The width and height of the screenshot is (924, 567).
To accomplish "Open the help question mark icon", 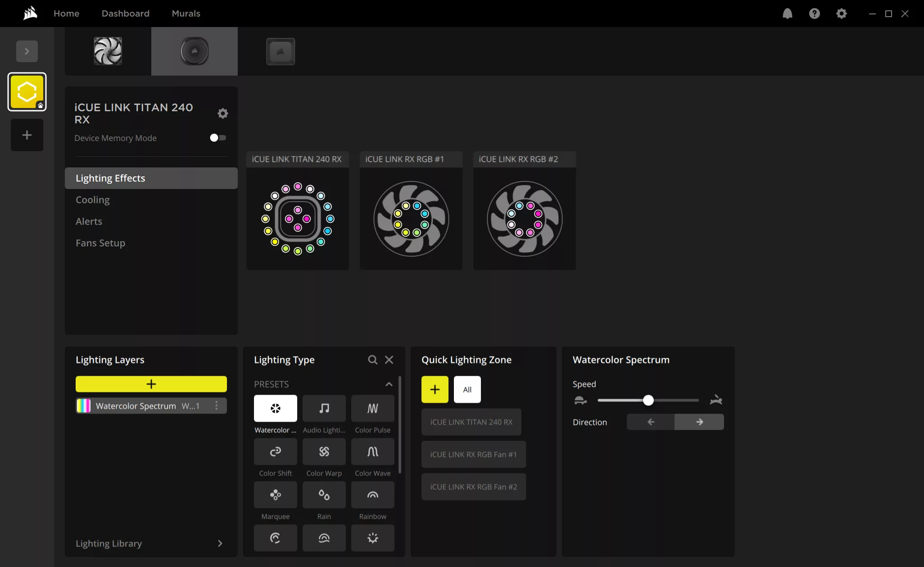I will [x=814, y=13].
